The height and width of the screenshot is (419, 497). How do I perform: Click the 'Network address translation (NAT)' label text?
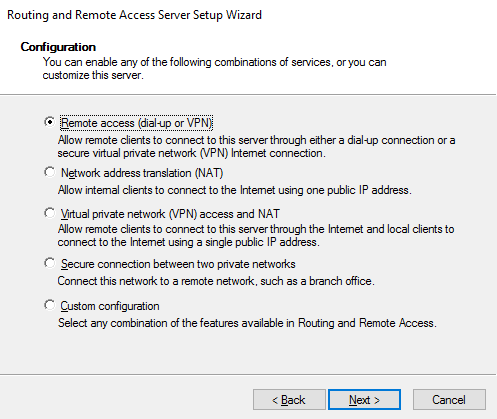(142, 173)
